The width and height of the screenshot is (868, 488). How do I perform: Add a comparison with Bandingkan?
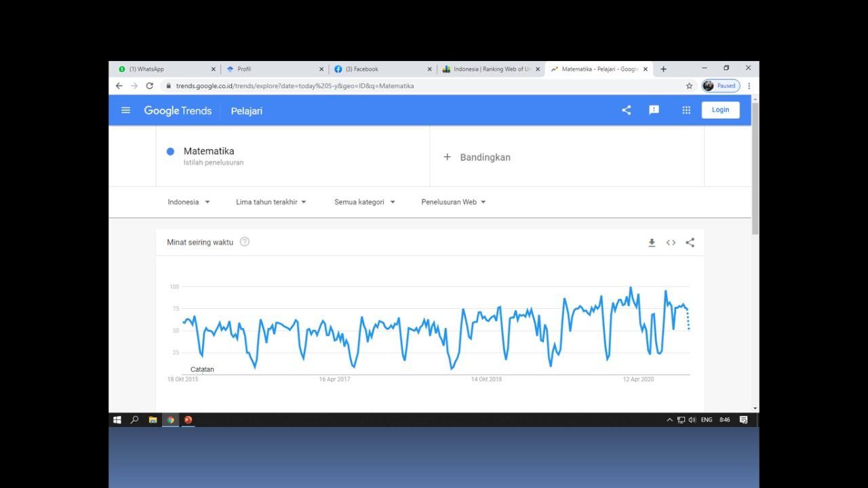click(x=477, y=157)
